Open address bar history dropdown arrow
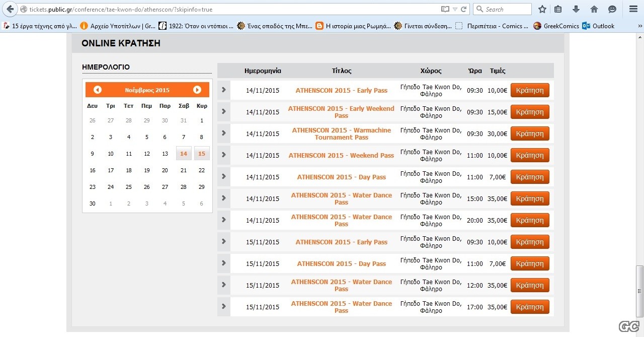644x337 pixels. (455, 9)
